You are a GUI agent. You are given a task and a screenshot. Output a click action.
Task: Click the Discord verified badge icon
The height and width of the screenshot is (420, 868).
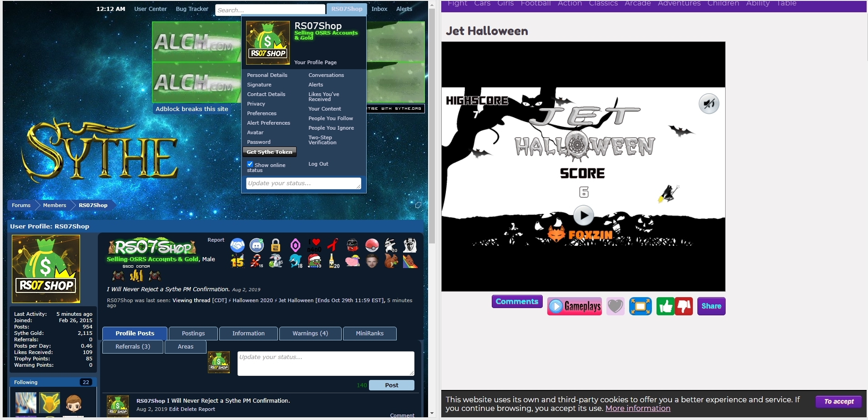257,245
